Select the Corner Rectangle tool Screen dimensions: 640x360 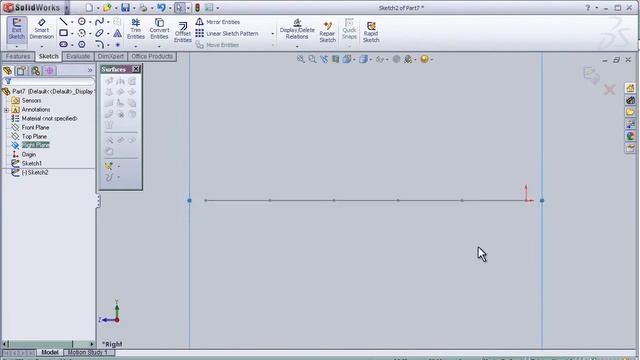point(63,33)
